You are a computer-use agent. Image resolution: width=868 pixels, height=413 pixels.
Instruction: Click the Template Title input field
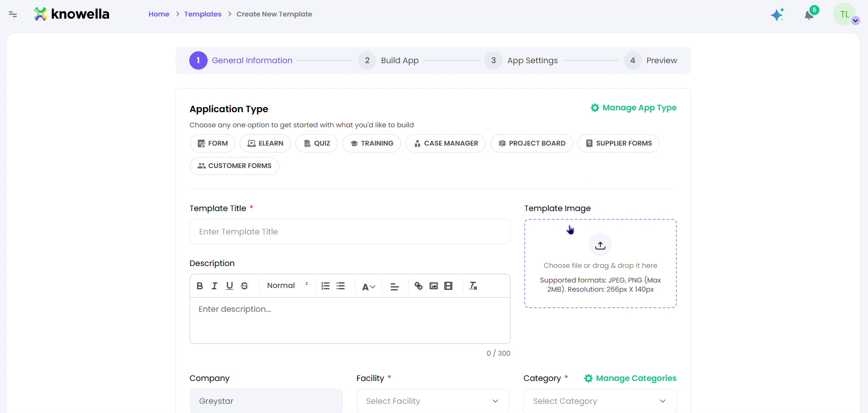click(x=350, y=232)
